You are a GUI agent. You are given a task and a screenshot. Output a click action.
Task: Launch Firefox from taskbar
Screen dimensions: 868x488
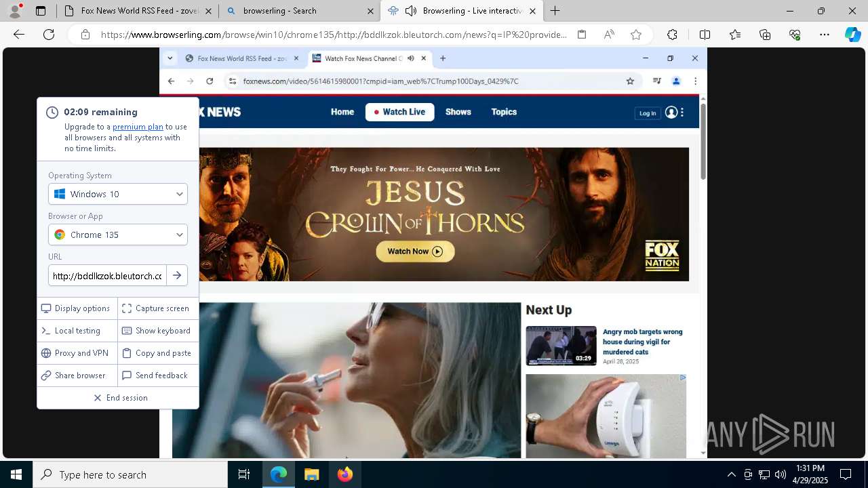coord(345,474)
